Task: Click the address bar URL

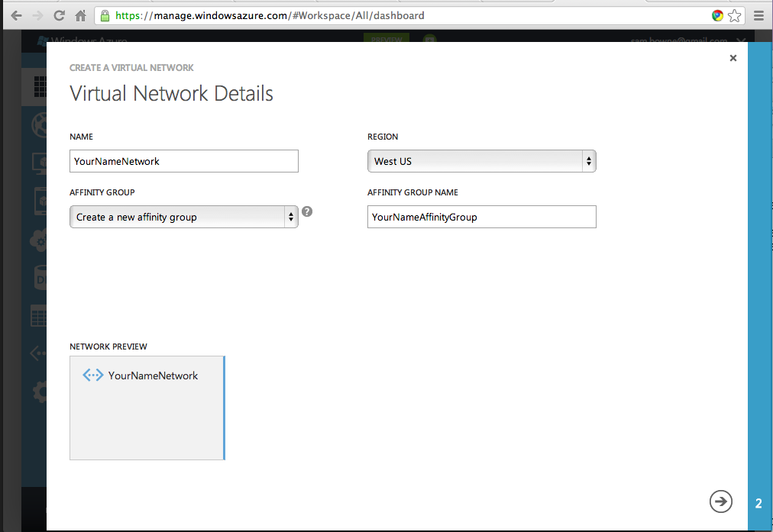Action: click(x=270, y=16)
